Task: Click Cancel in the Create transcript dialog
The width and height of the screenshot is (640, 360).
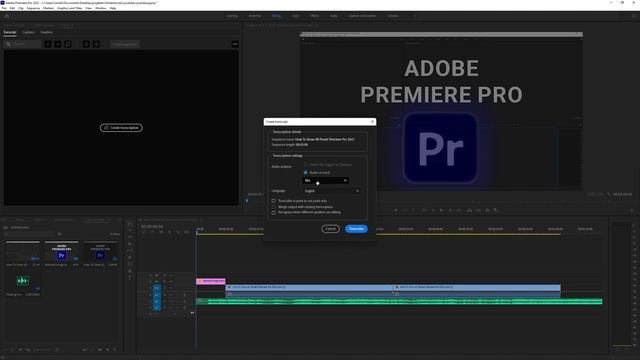Action: click(330, 229)
